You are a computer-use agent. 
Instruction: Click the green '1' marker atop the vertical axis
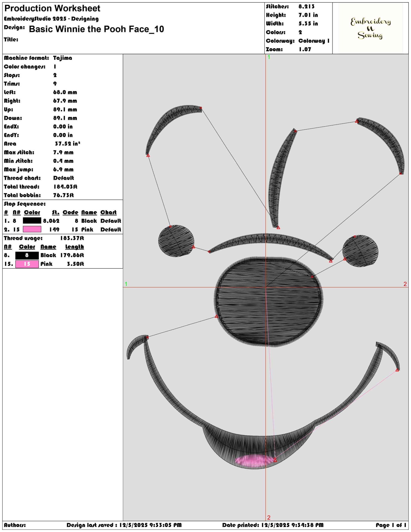point(269,57)
